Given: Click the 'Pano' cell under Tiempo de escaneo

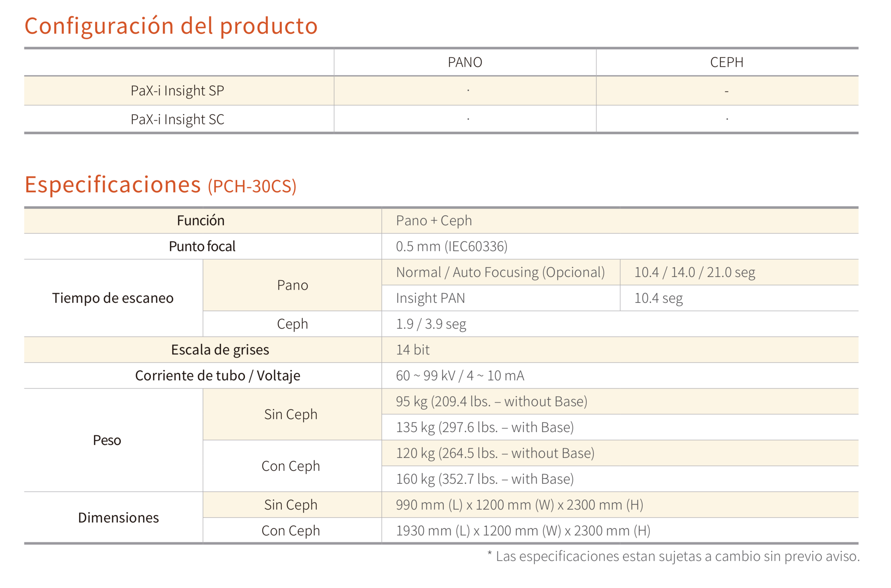Looking at the screenshot, I should 293,285.
